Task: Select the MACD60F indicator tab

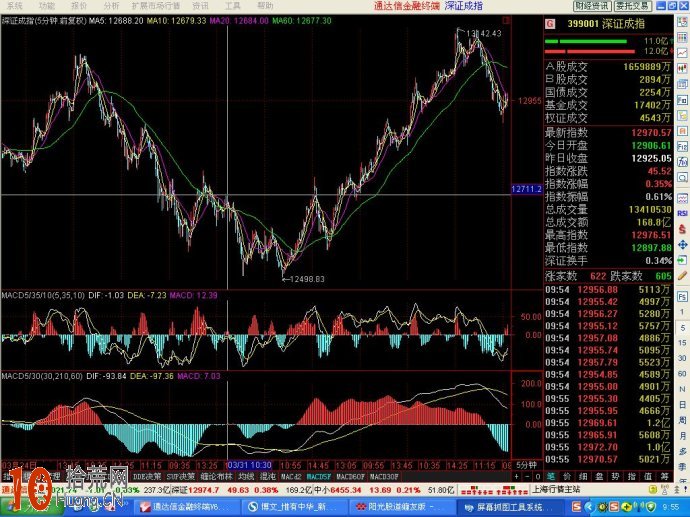Action: (x=350, y=477)
